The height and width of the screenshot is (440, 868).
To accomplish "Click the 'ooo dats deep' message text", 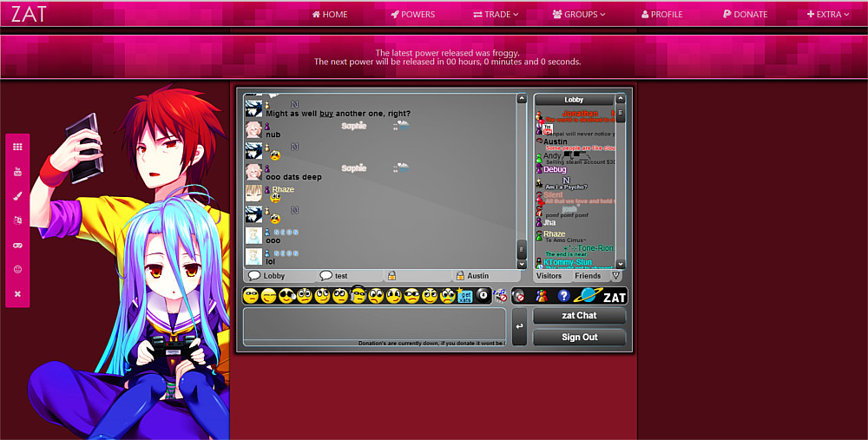I will [293, 177].
